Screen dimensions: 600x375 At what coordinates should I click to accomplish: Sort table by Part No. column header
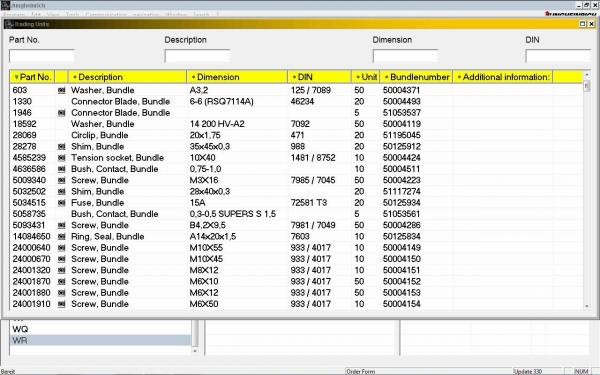[32, 77]
